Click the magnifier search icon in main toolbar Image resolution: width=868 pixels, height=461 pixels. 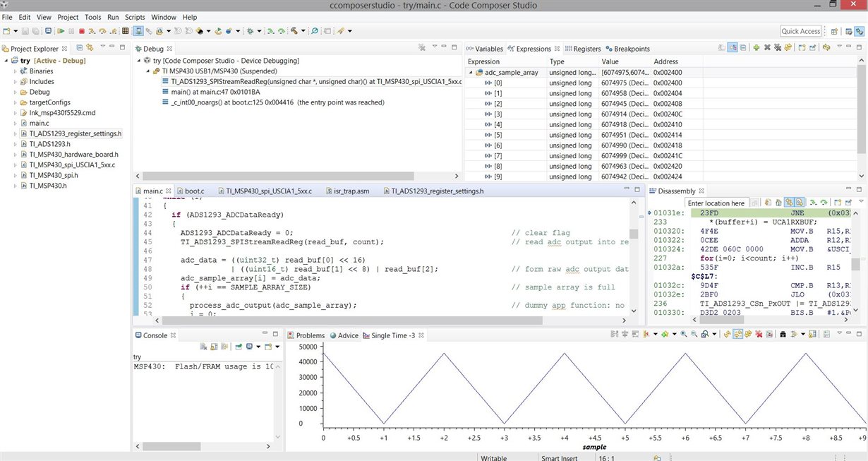pos(315,31)
